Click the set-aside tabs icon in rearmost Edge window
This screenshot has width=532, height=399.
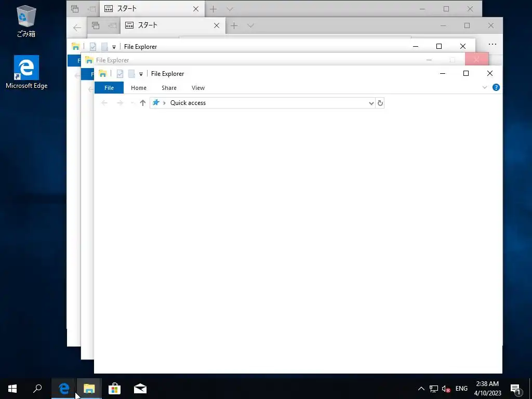pyautogui.click(x=75, y=9)
